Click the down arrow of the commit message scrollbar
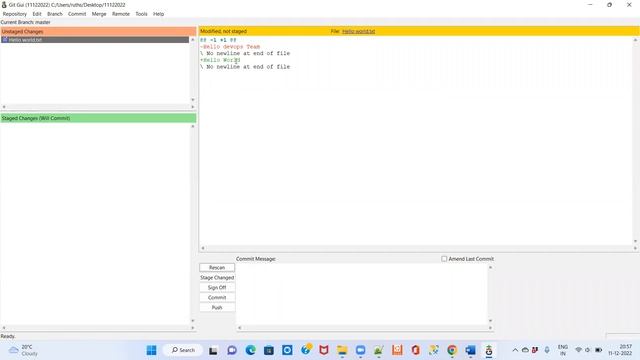 490,321
